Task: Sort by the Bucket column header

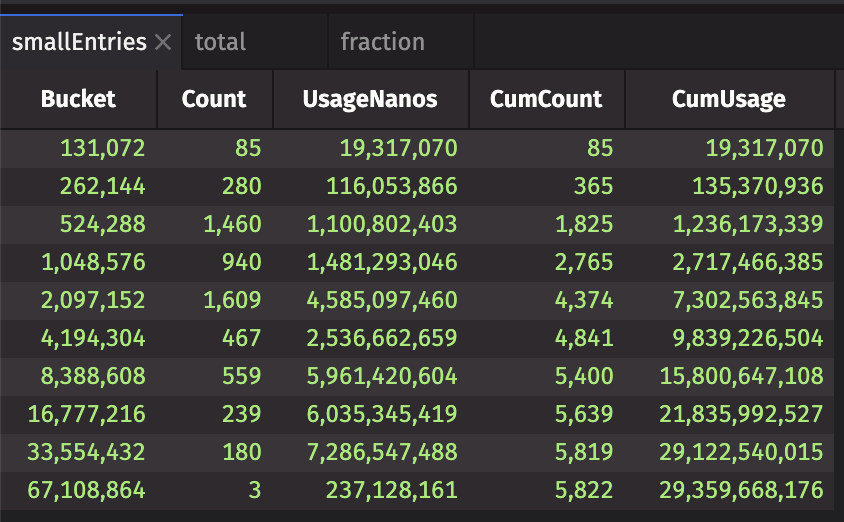Action: click(78, 99)
